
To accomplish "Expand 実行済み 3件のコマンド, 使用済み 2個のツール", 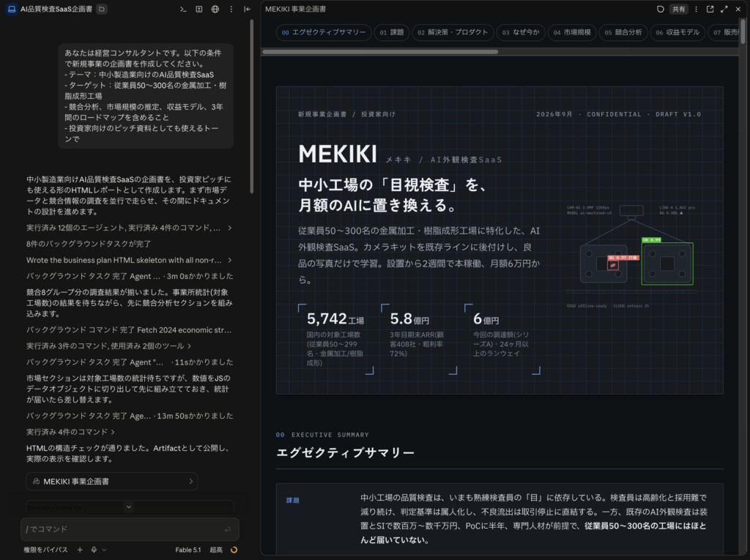I will 109,346.
